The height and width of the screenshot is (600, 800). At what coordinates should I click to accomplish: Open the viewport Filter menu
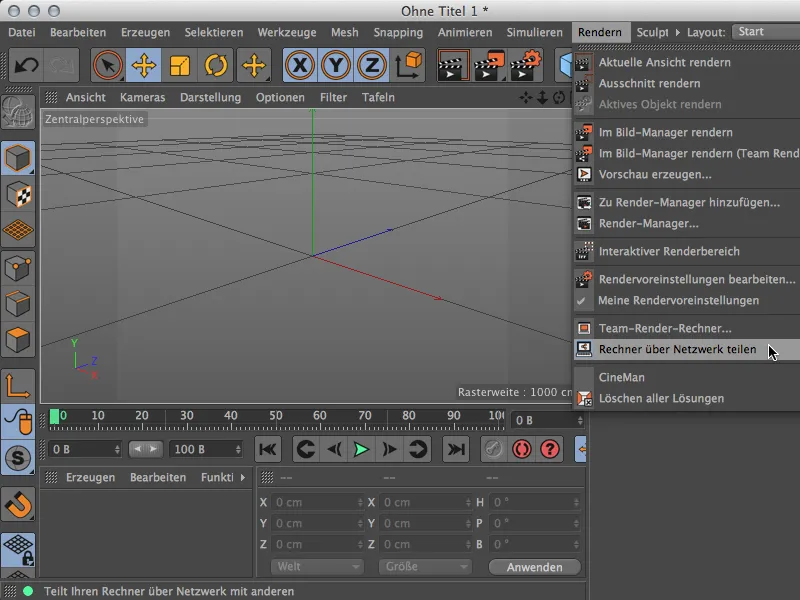334,97
